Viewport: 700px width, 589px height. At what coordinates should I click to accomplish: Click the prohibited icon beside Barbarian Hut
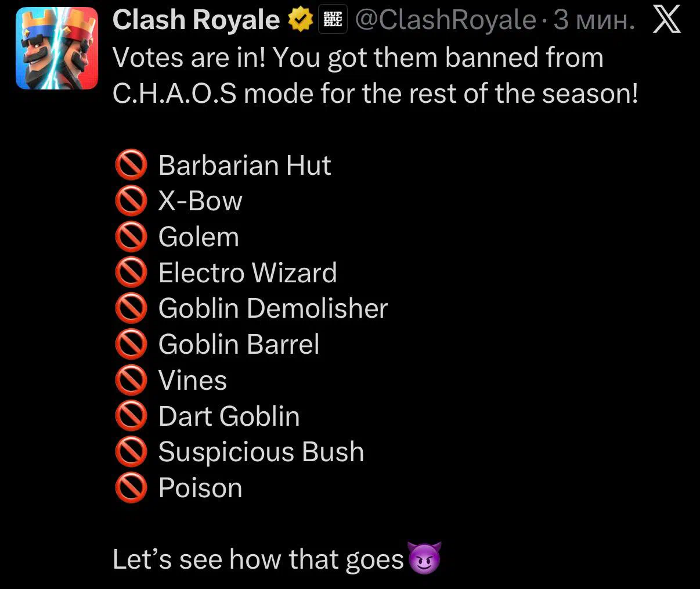coord(131,166)
